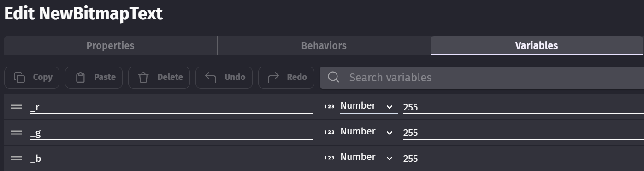This screenshot has height=171, width=644.
Task: Open the type dropdown for _b variable
Action: [366, 158]
